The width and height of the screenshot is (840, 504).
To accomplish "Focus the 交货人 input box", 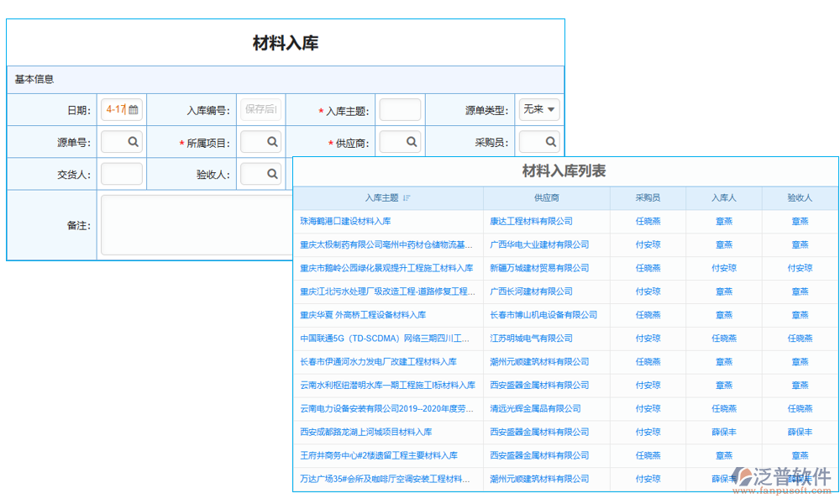I will coord(121,173).
